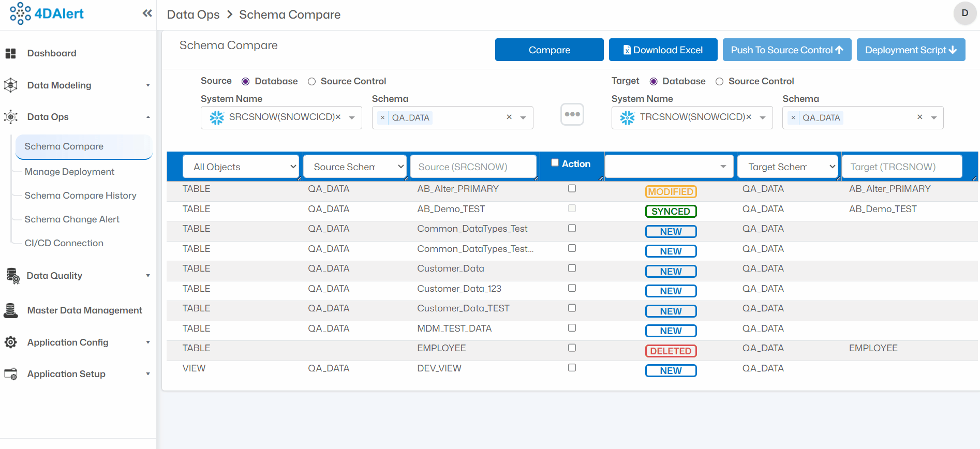Viewport: 980px width, 449px height.
Task: Select Database radio for Target
Action: pyautogui.click(x=654, y=82)
